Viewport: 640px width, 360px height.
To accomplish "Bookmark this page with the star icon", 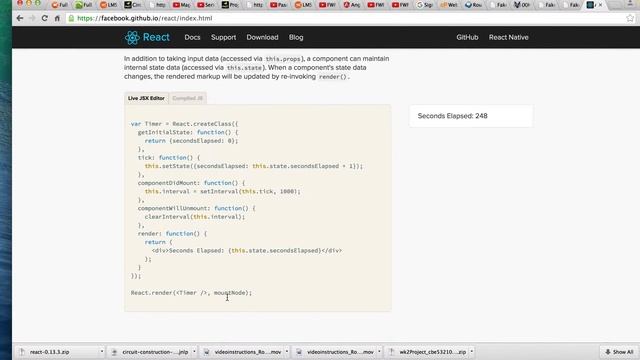I will [x=630, y=18].
